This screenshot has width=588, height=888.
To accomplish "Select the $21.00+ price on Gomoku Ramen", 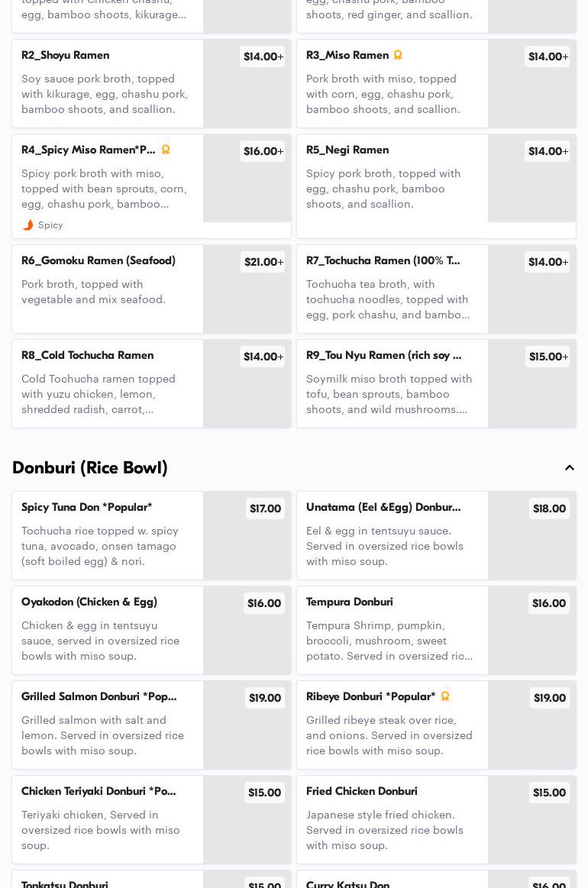I will coord(263,262).
